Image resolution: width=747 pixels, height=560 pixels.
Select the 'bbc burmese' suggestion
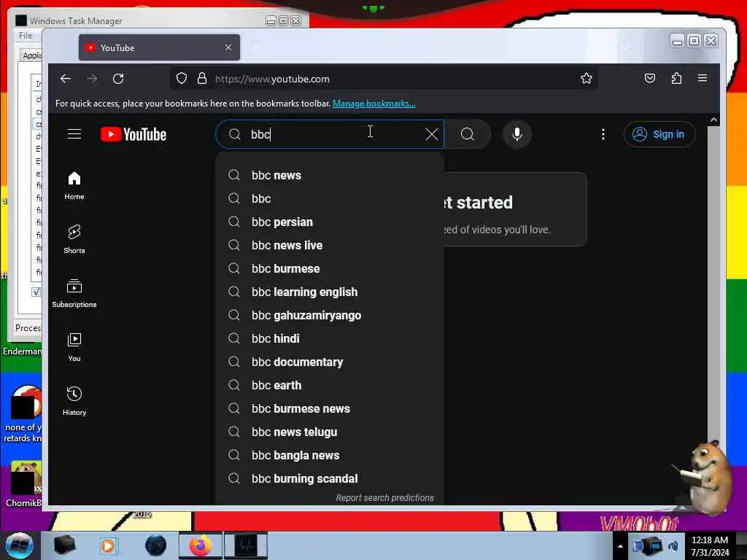pyautogui.click(x=330, y=268)
